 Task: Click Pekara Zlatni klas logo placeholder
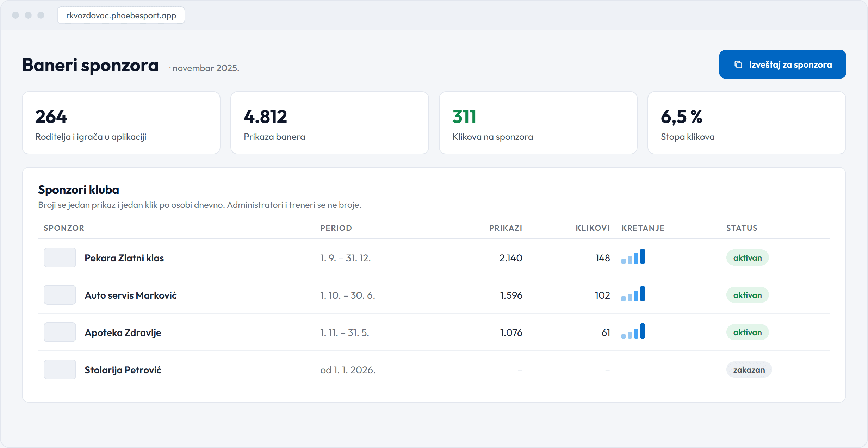tap(60, 257)
